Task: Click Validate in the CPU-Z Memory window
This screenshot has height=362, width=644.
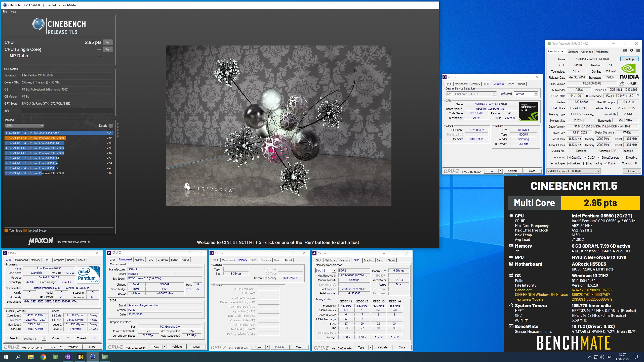Action: (280, 347)
